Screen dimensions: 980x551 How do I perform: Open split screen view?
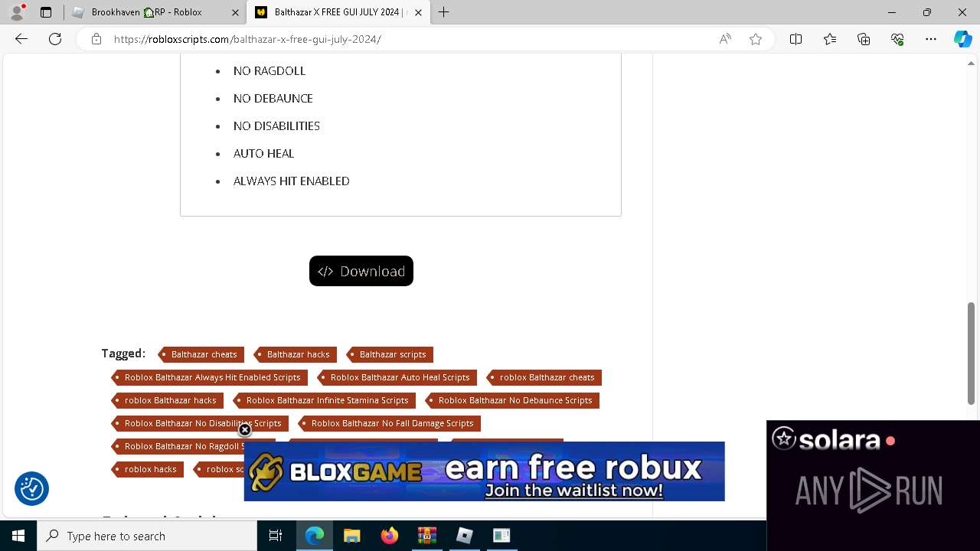[x=796, y=39]
